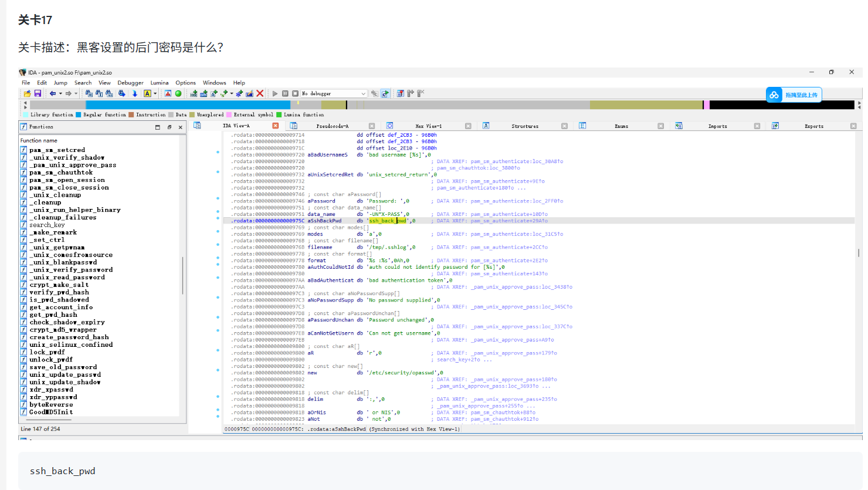The width and height of the screenshot is (868, 490).
Task: Click the red X cancel toolbar icon
Action: [x=260, y=93]
